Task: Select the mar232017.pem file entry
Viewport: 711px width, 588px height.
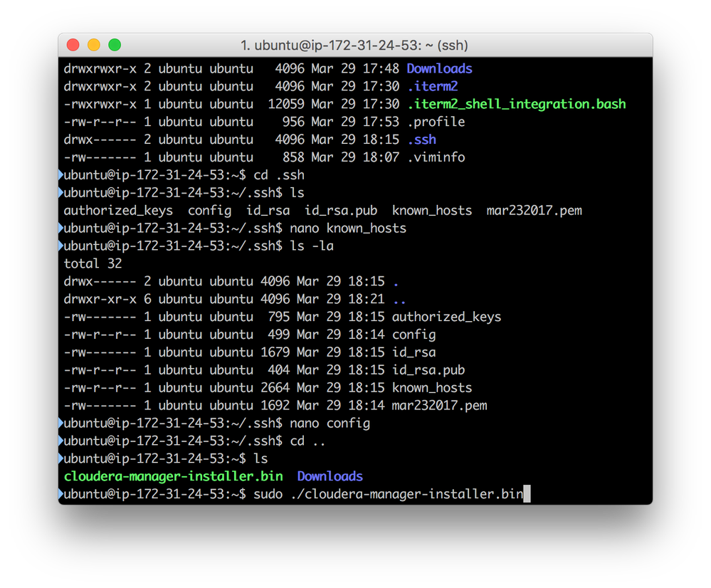Action: 534,210
